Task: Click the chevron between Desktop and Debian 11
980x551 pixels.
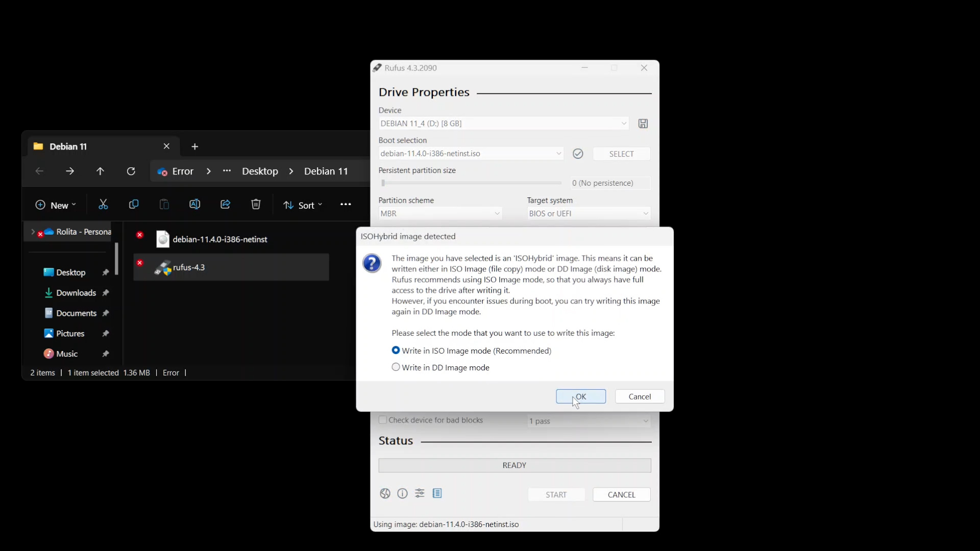Action: pyautogui.click(x=291, y=171)
